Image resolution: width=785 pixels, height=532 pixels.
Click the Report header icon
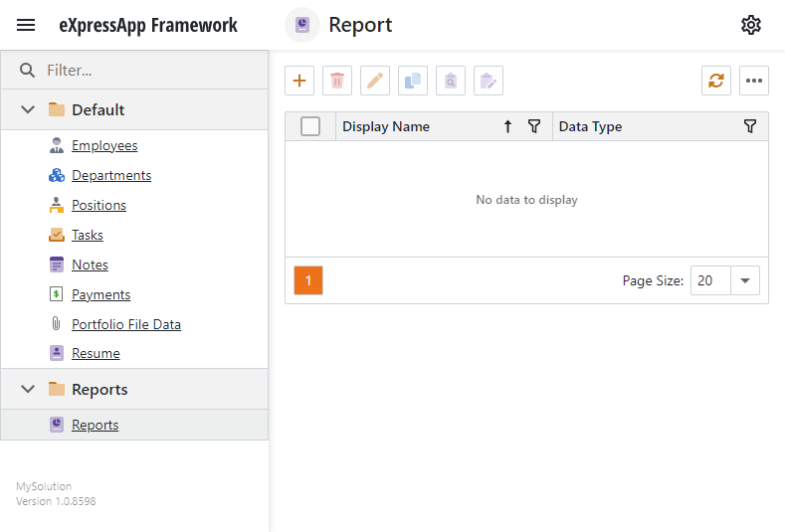302,25
